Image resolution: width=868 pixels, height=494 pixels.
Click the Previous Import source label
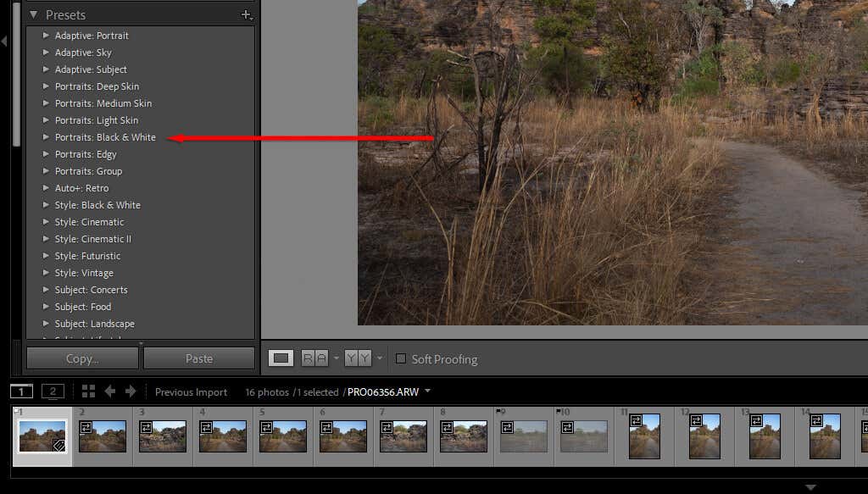pyautogui.click(x=192, y=391)
